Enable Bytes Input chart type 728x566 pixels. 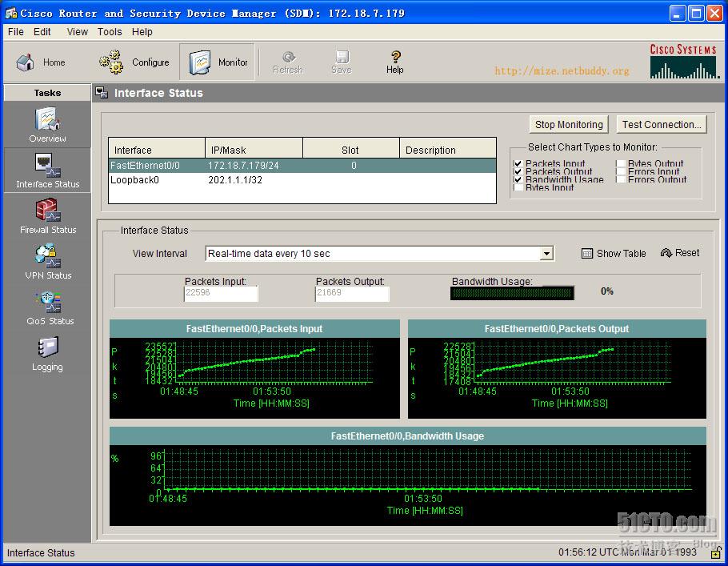pyautogui.click(x=518, y=187)
